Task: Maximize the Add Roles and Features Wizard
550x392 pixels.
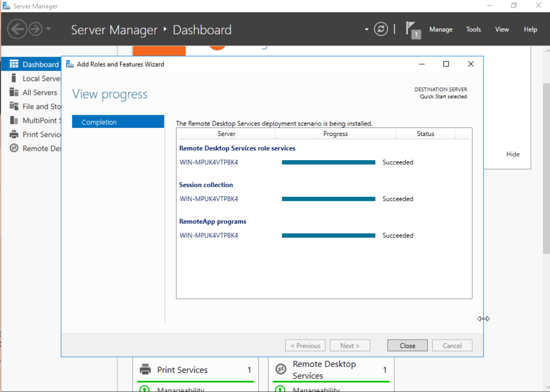Action: coord(446,64)
